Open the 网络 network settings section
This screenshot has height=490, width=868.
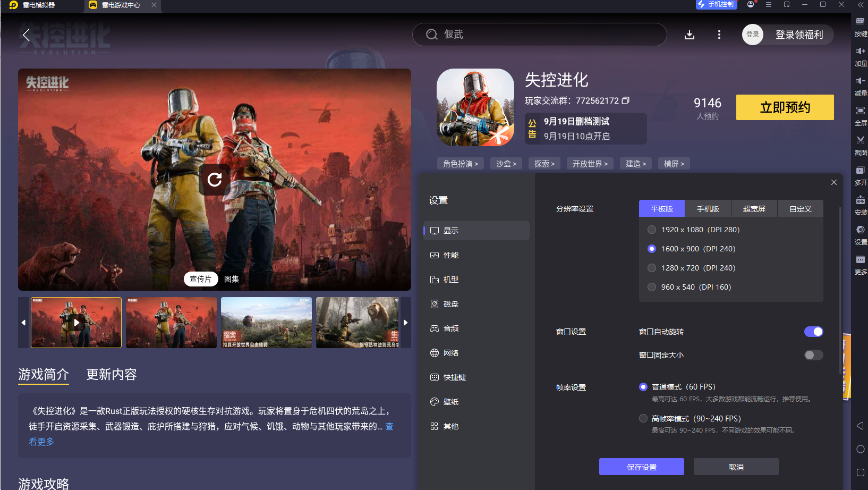pos(451,352)
